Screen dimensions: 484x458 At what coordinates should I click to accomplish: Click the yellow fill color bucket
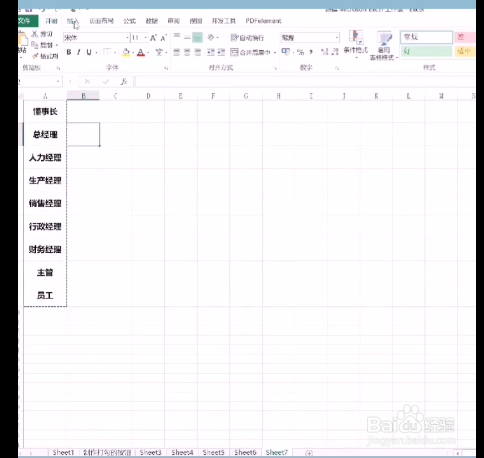[x=126, y=52]
